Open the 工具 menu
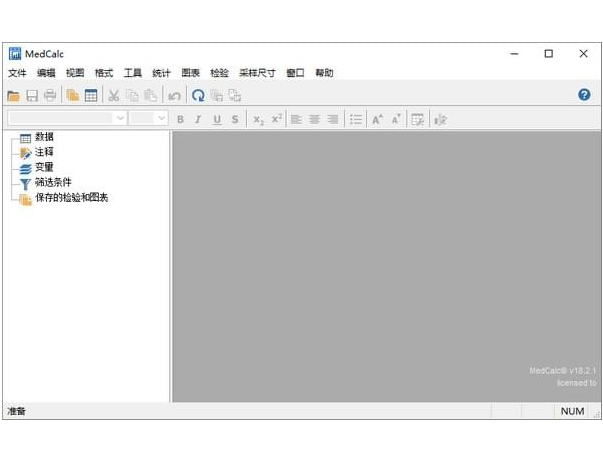Viewport: 603px width, 461px height. pos(133,73)
